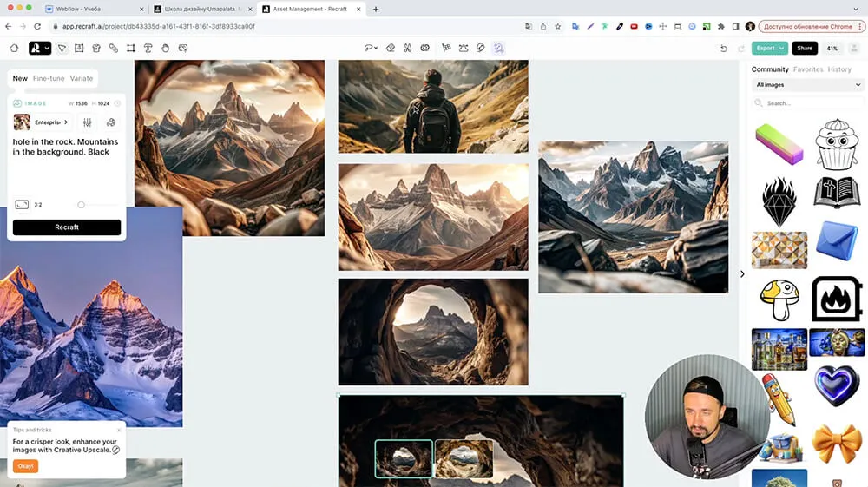Adjust the slider next to 3:2 ratio

click(81, 205)
